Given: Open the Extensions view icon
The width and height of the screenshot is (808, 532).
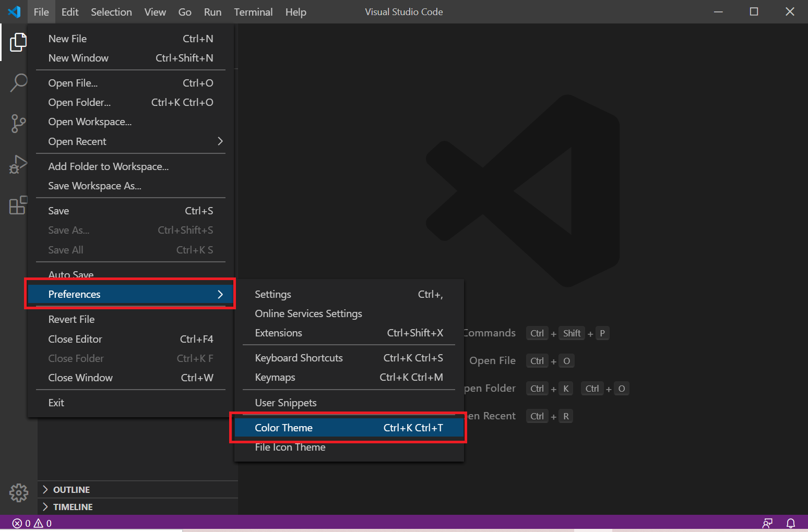Looking at the screenshot, I should click(18, 205).
